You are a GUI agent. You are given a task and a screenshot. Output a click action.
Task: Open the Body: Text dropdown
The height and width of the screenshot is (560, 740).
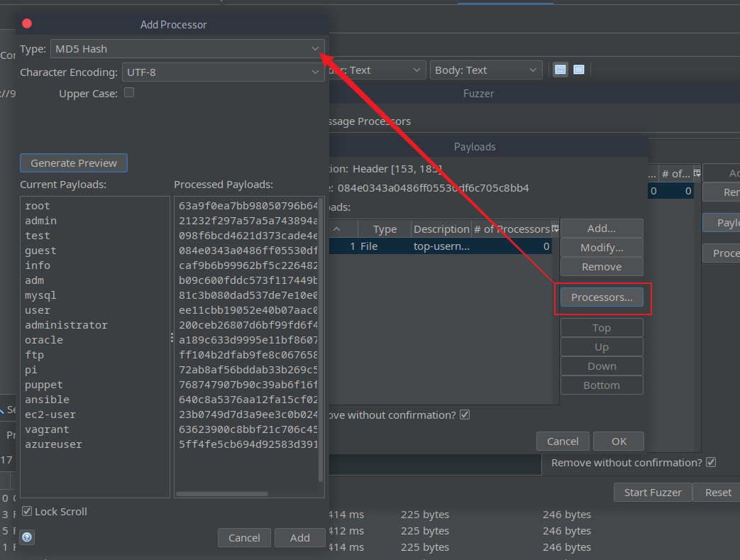tap(485, 70)
